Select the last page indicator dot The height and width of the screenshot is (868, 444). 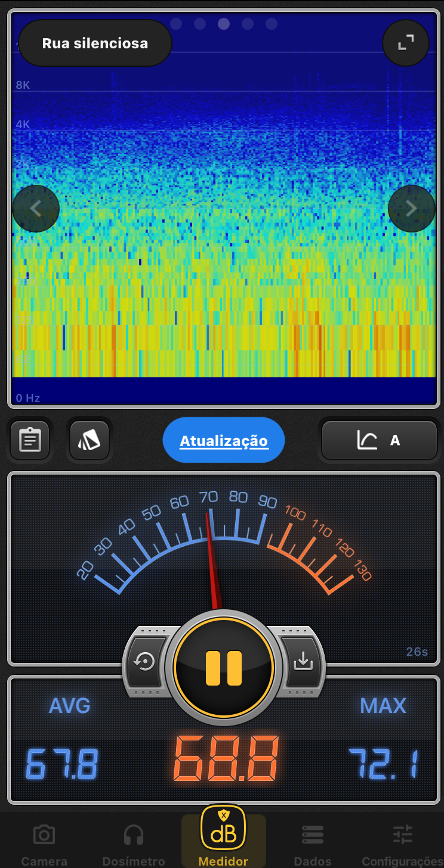click(272, 24)
